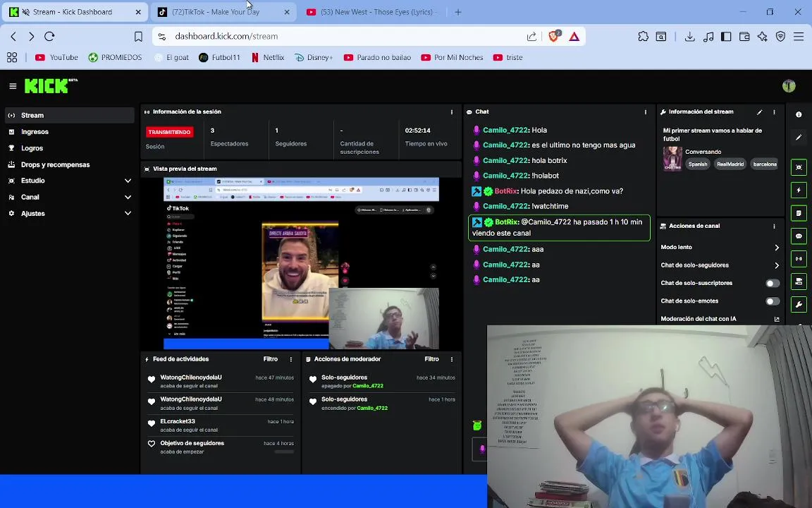Toggle the browser sidebar panel icon
The height and width of the screenshot is (508, 812).
pos(726,36)
